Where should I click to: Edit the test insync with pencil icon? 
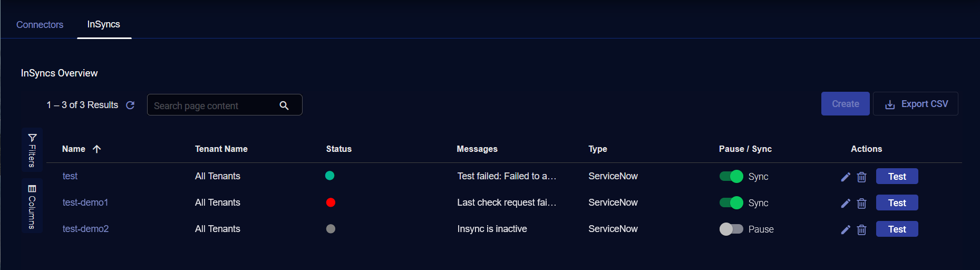coord(846,177)
